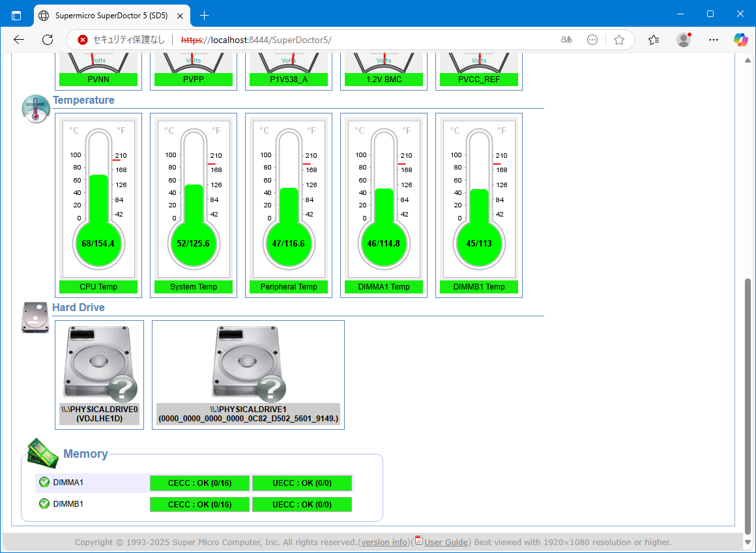Viewport: 756px width, 553px height.
Task: Click the Temperature section gauge icon
Action: (x=35, y=108)
